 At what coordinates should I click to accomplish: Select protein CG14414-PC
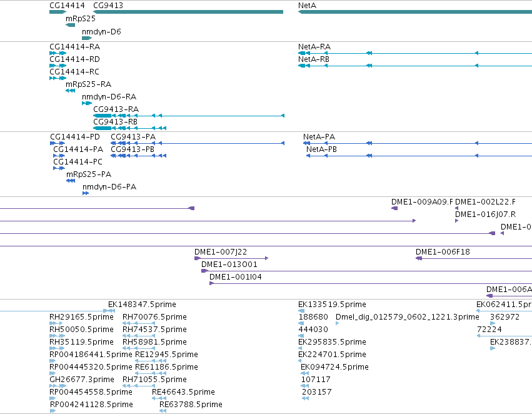tap(78, 162)
